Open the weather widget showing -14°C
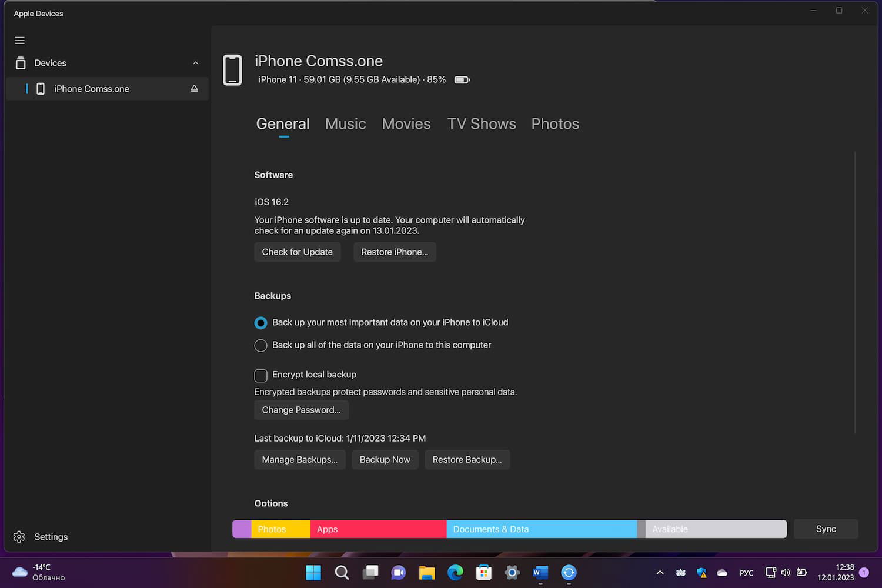The width and height of the screenshot is (882, 588). (39, 572)
